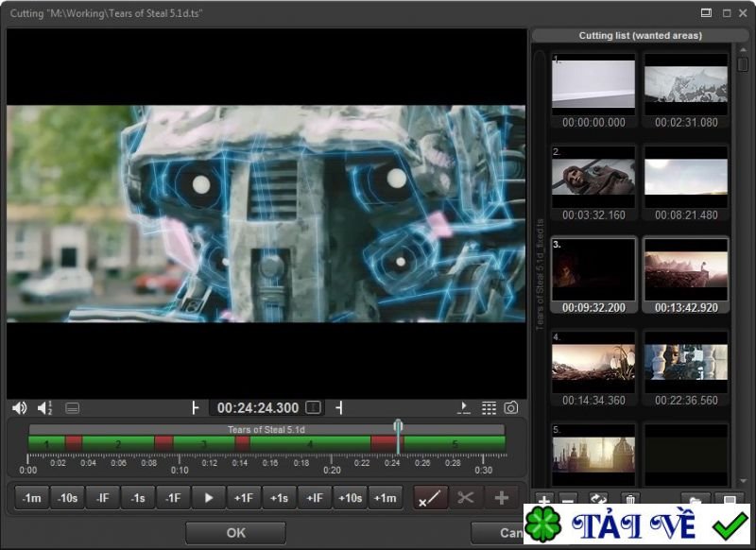
Task: Click the audio track selector icon
Action: pyautogui.click(x=44, y=408)
